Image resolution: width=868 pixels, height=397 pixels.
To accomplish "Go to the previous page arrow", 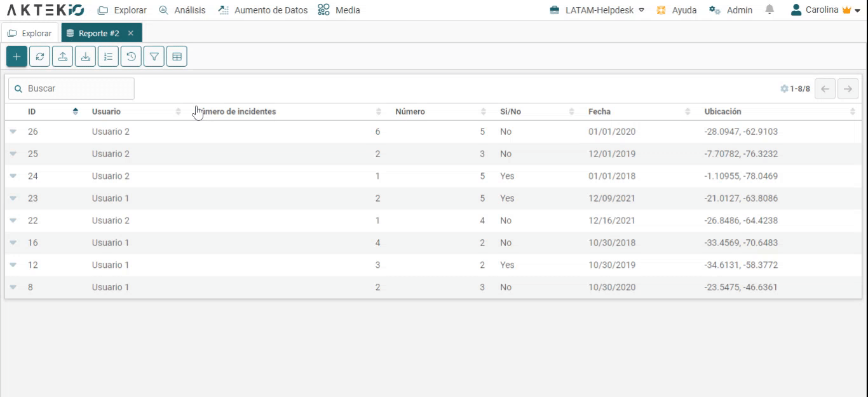I will coord(825,89).
